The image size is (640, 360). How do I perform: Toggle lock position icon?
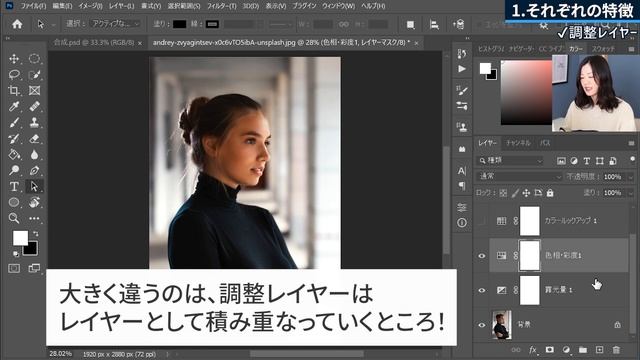tap(526, 193)
